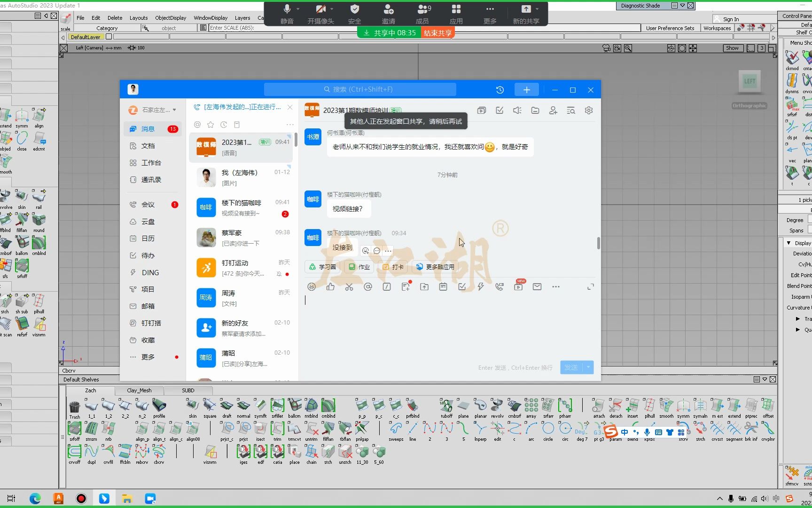Open the ObjectDisplay menu
This screenshot has width=812, height=508.
[x=171, y=18]
